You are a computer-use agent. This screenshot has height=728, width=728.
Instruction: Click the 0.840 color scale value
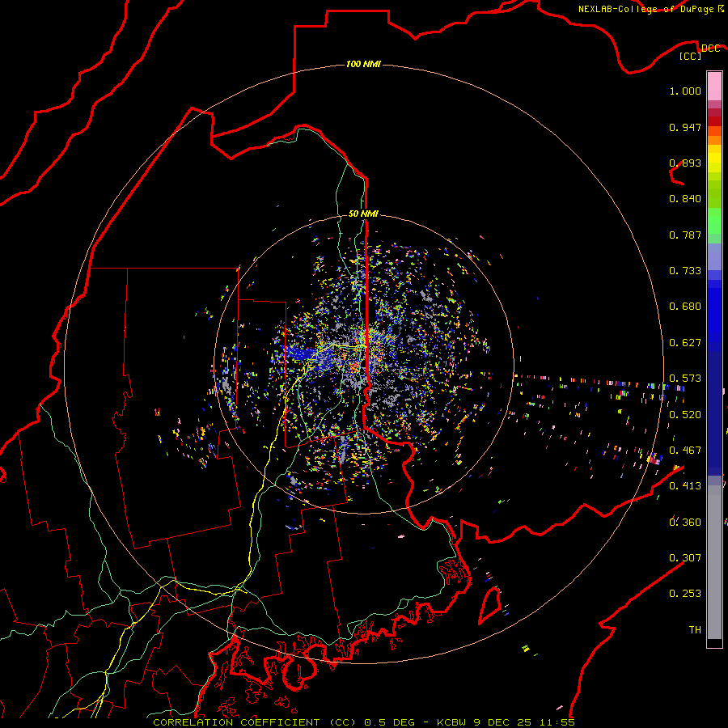click(685, 199)
